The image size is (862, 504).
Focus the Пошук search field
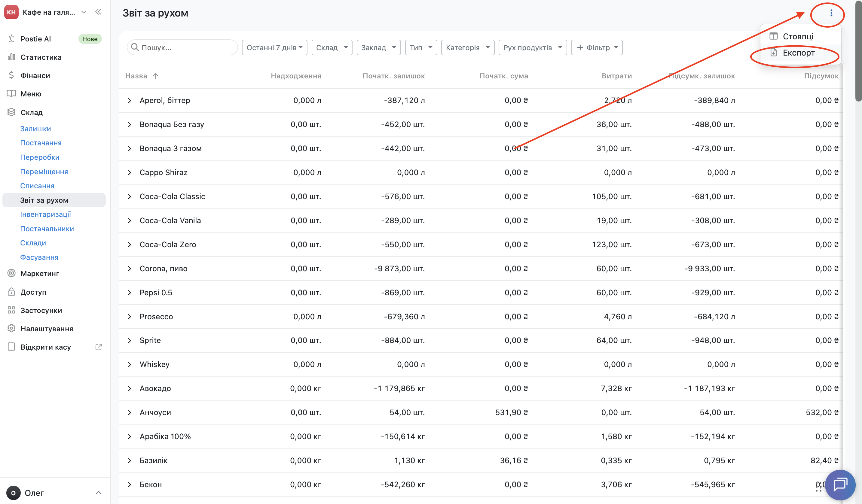click(x=182, y=47)
